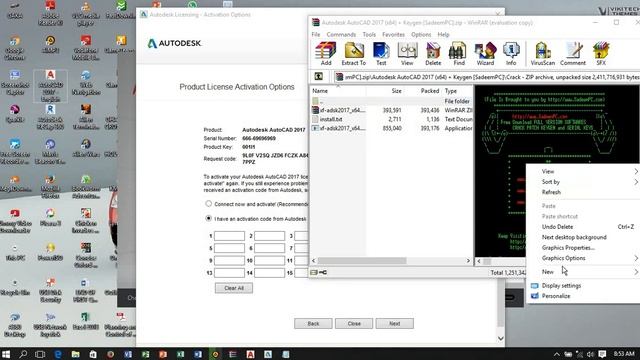Screen dimensions: 640x360
Task: Open the WinRAR File menu
Action: tap(316, 34)
